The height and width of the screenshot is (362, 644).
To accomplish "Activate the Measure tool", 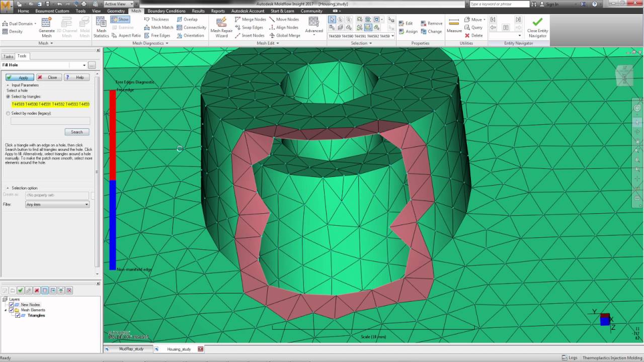I will pyautogui.click(x=454, y=26).
